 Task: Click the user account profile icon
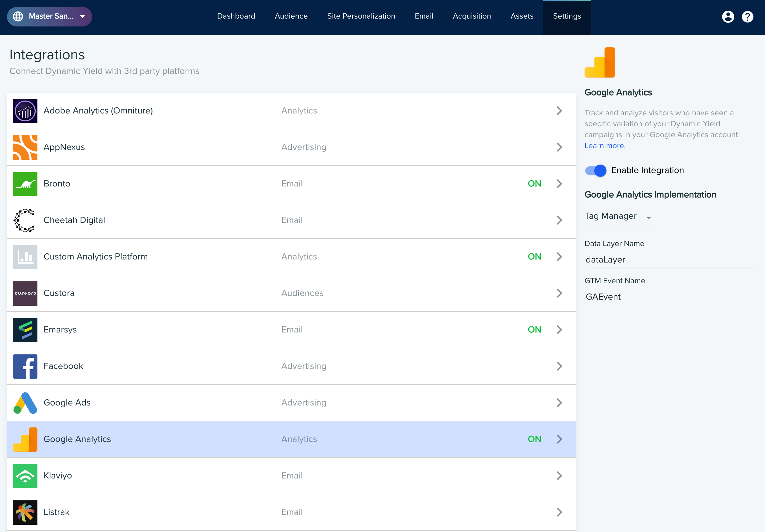(728, 17)
